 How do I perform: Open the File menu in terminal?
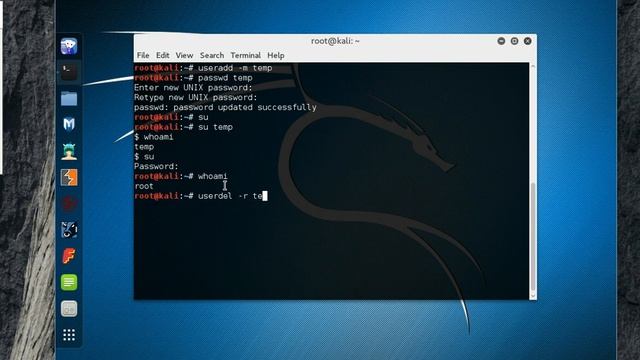click(x=143, y=55)
